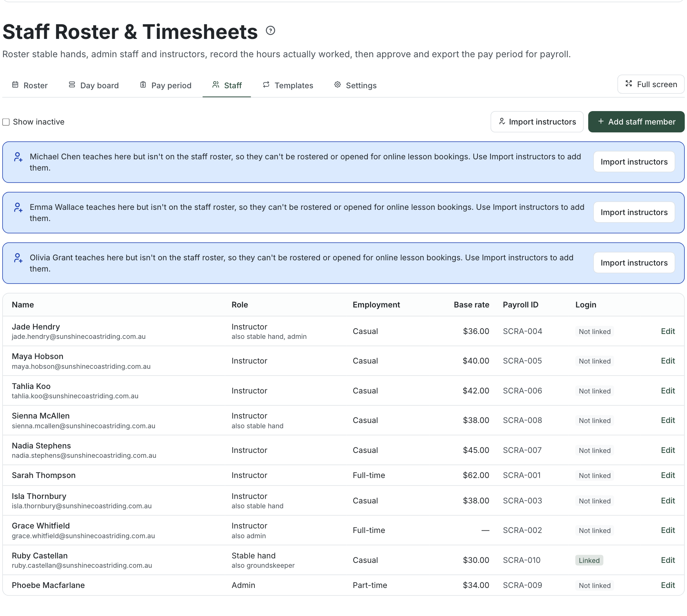Click 'also groundskeeper' role note
Image resolution: width=687 pixels, height=616 pixels.
click(x=263, y=566)
